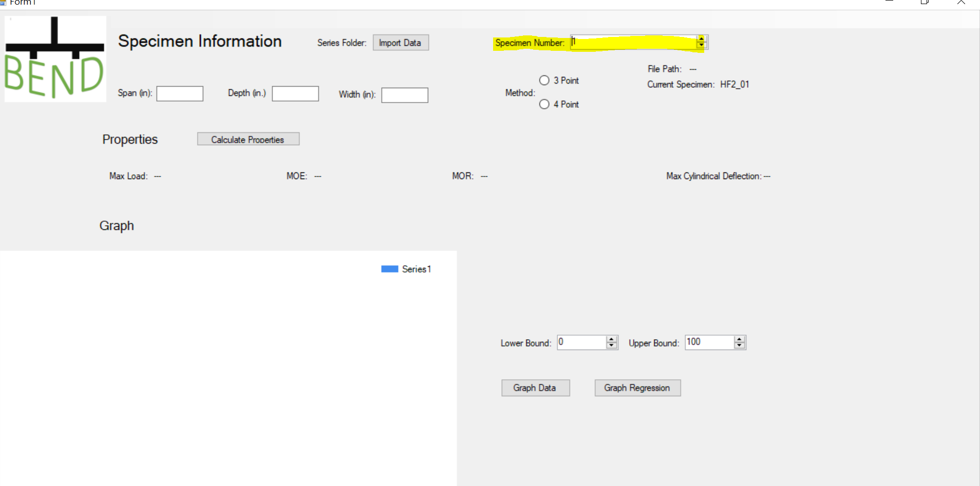
Task: Decrease Specimen Number with down arrow
Action: tap(702, 45)
